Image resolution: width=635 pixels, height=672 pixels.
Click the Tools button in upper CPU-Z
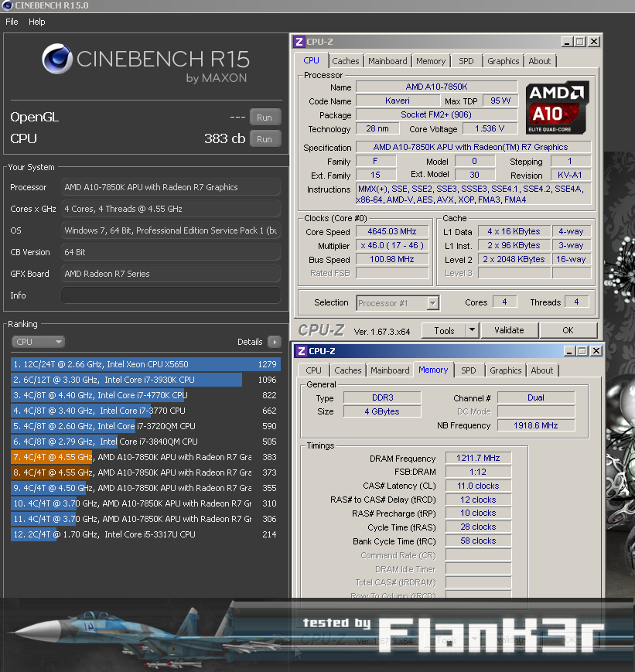click(x=444, y=330)
